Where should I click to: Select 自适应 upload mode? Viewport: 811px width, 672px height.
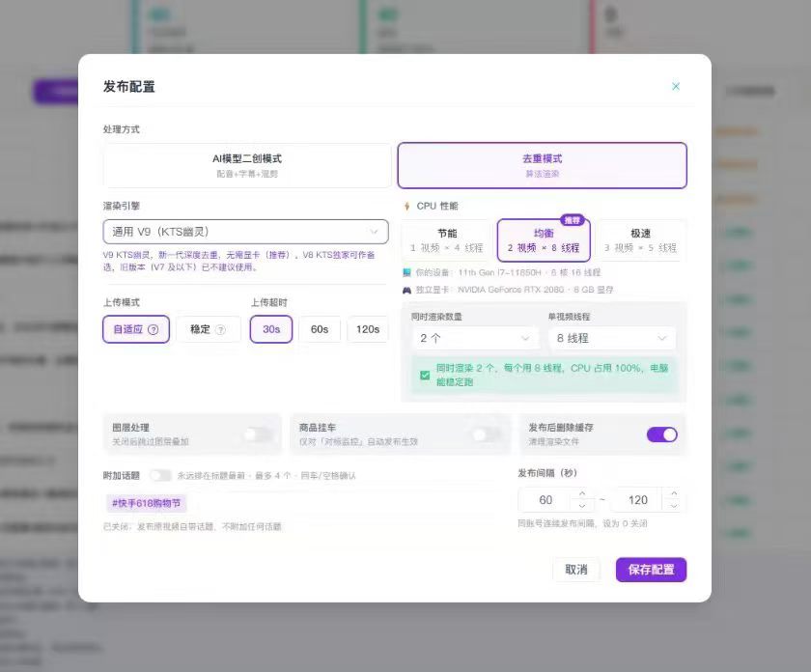coord(136,329)
